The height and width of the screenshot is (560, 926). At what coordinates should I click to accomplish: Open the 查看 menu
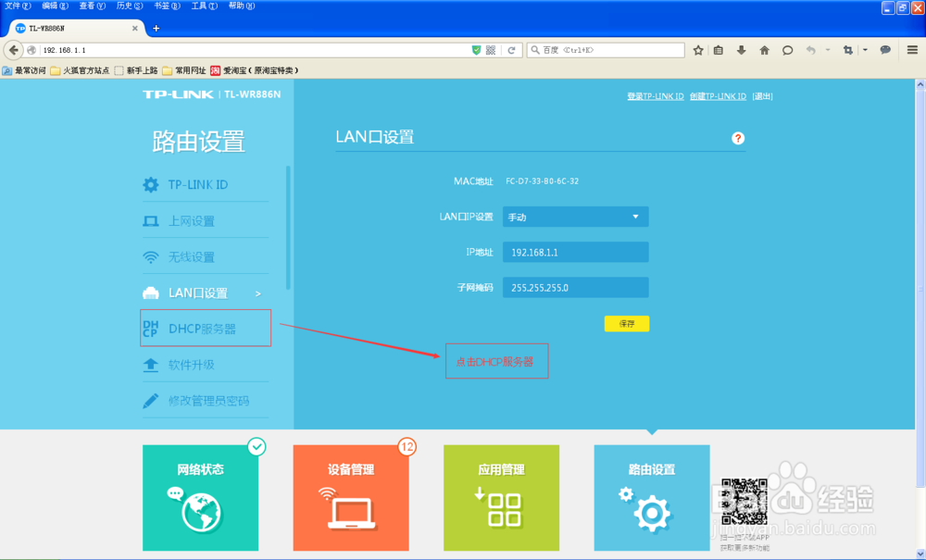(92, 6)
